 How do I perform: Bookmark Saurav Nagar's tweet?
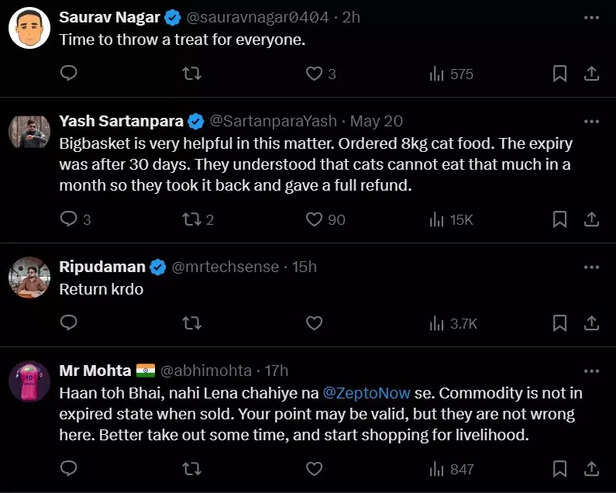(x=560, y=73)
